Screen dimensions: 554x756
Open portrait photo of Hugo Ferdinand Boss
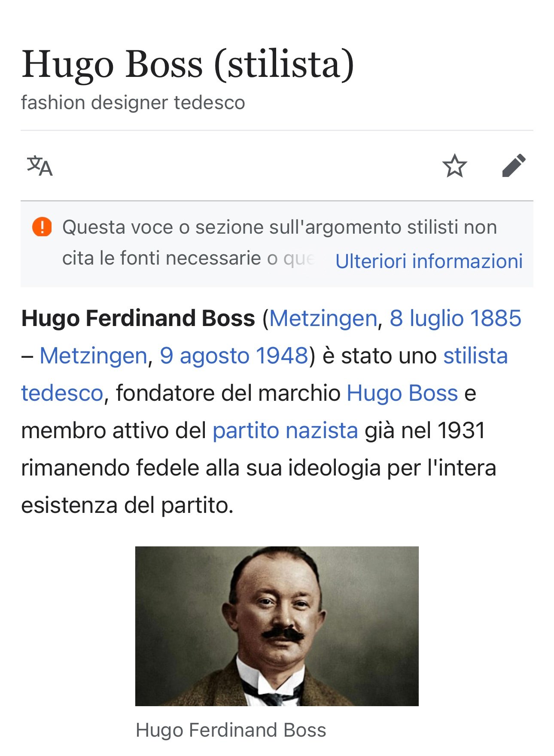(x=277, y=626)
